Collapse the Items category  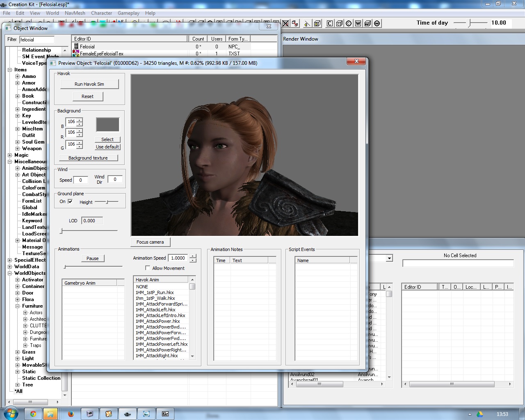click(10, 70)
